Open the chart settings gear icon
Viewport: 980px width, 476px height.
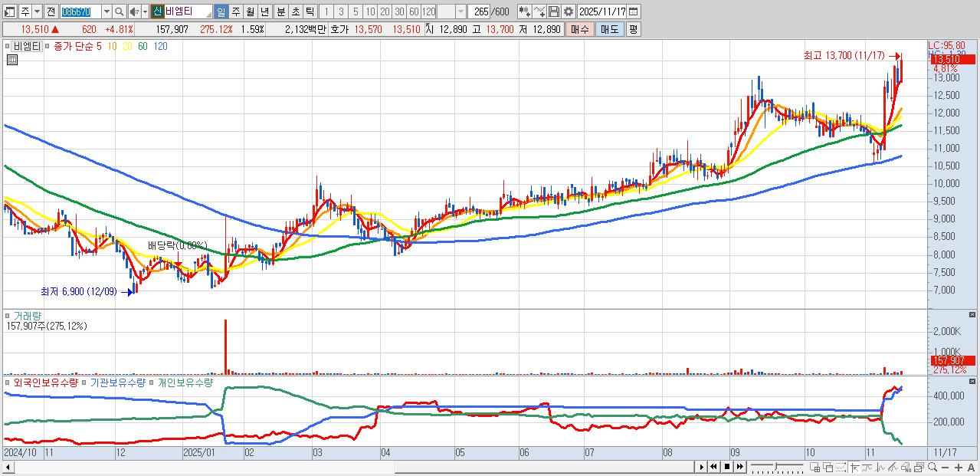(568, 11)
